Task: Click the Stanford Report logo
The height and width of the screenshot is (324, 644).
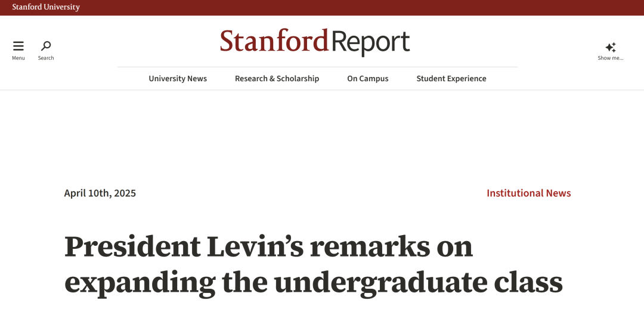Action: pos(315,42)
